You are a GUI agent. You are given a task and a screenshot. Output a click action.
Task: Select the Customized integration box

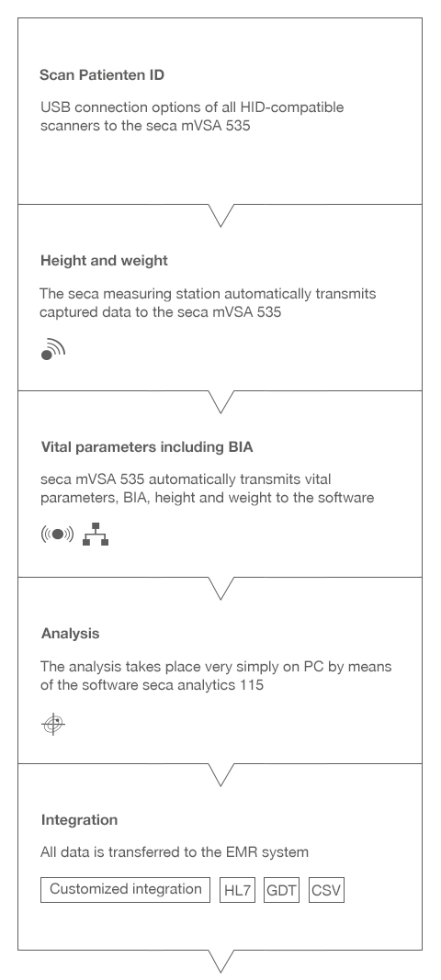pos(125,889)
